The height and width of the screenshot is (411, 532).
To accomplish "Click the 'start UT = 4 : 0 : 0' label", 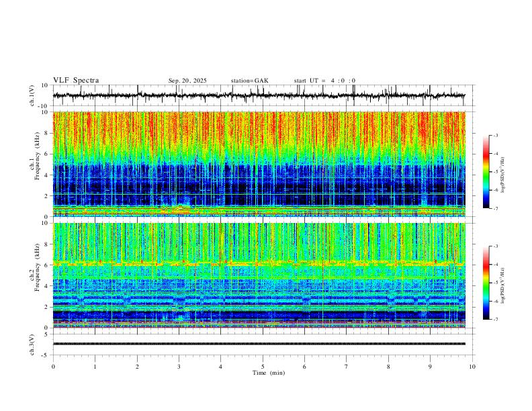I will coord(324,81).
